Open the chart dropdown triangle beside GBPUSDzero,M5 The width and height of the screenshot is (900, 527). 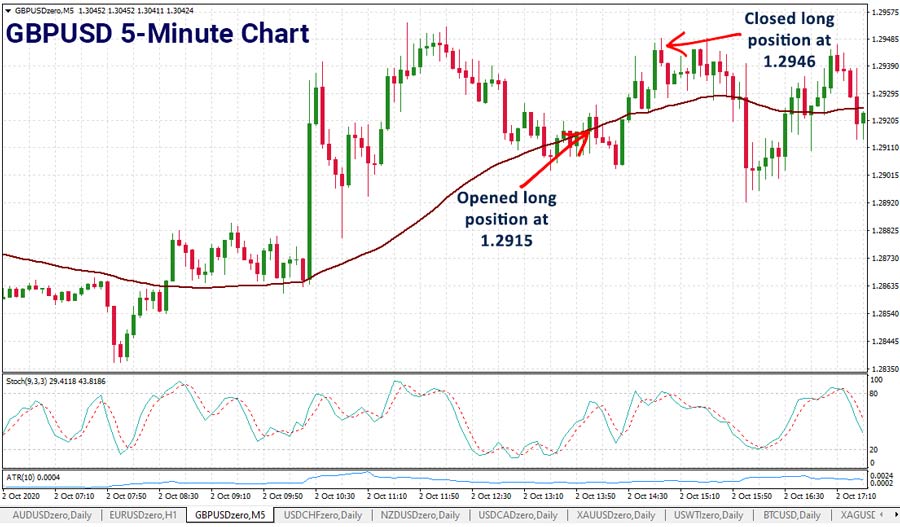pos(7,9)
